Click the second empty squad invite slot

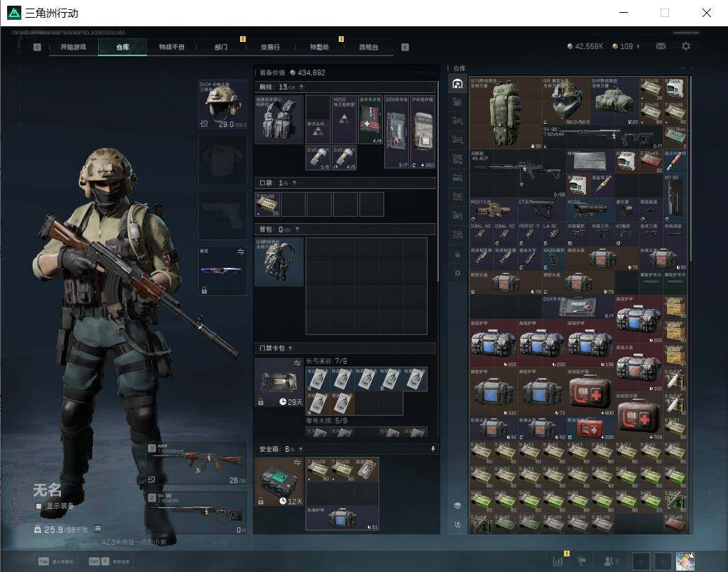(663, 561)
